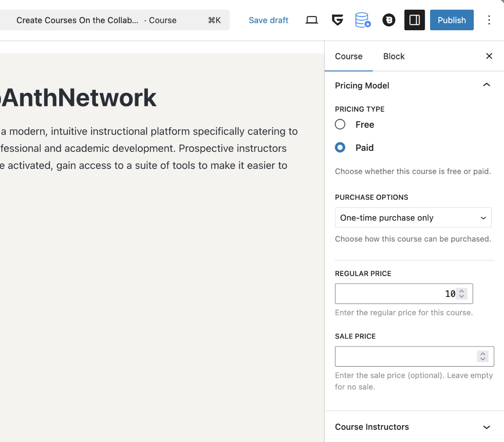Image resolution: width=504 pixels, height=442 pixels.
Task: Open the document title command bar
Action: (x=114, y=20)
